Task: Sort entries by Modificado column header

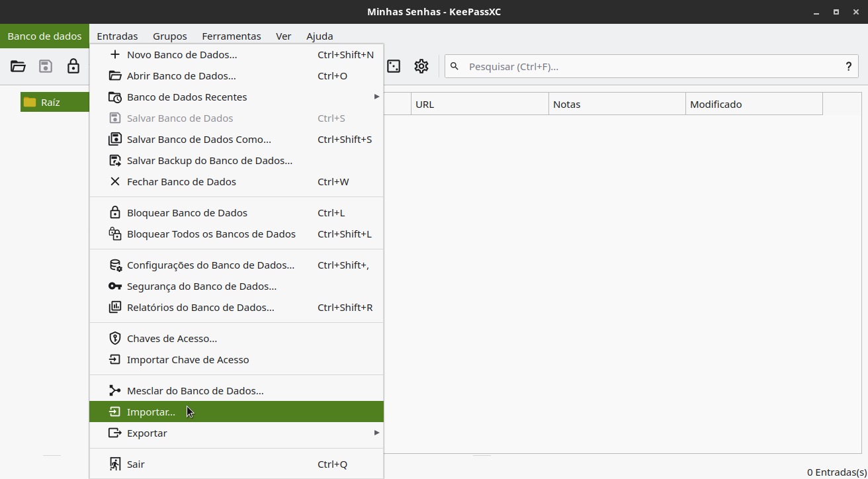Action: [754, 104]
